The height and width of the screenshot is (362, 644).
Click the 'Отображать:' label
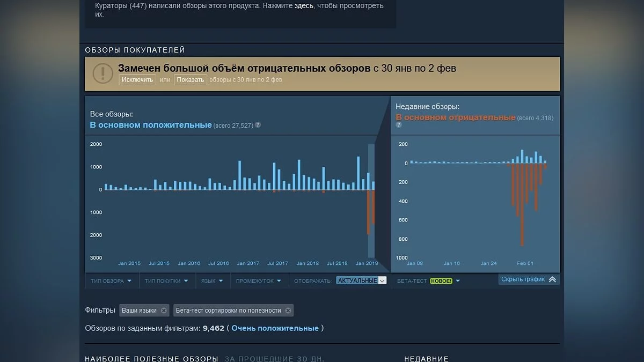pyautogui.click(x=312, y=281)
